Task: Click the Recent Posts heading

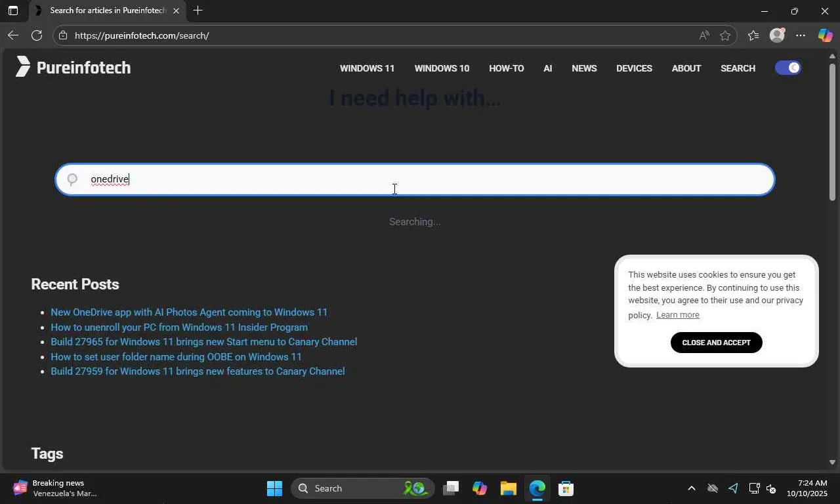Action: pos(75,284)
